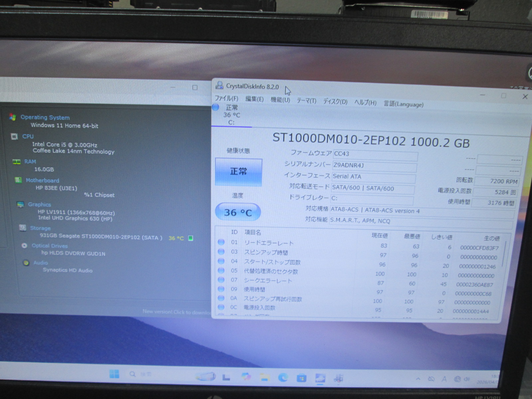The height and width of the screenshot is (399, 532).
Task: Open the Graphics section link
Action: (x=39, y=204)
